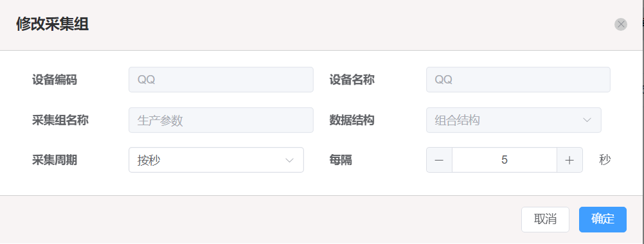The height and width of the screenshot is (244, 644).
Task: Click the 设备名称 label
Action: [x=352, y=80]
